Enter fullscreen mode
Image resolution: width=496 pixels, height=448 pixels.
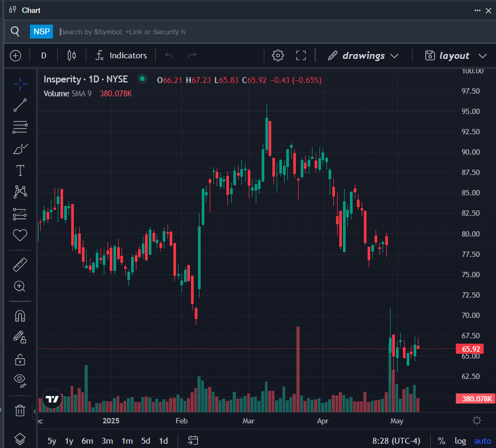click(x=301, y=56)
